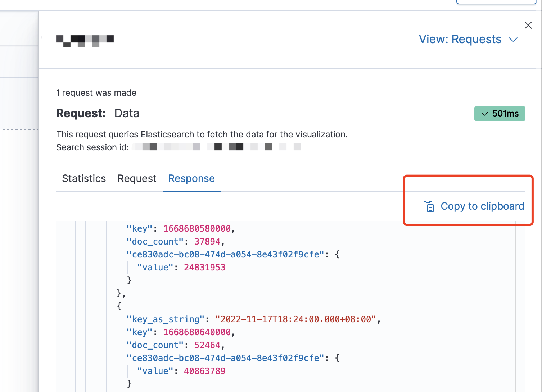
Task: Switch to the Request tab
Action: point(137,179)
